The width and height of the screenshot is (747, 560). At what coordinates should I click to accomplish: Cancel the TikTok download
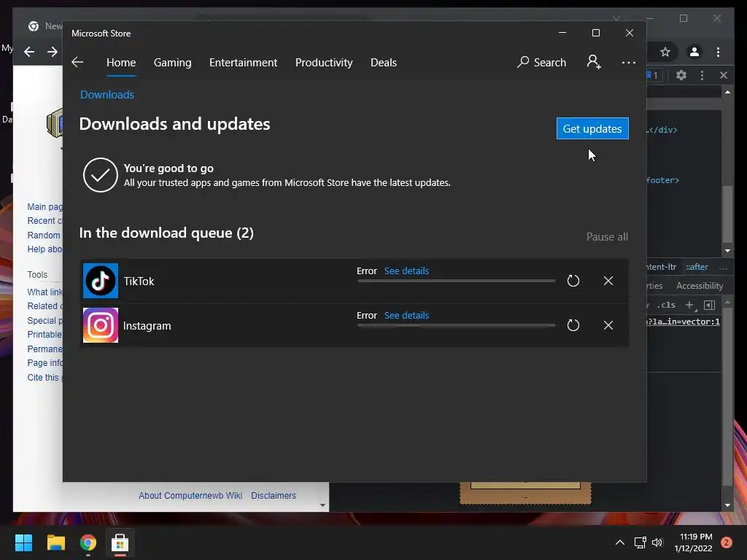[608, 281]
